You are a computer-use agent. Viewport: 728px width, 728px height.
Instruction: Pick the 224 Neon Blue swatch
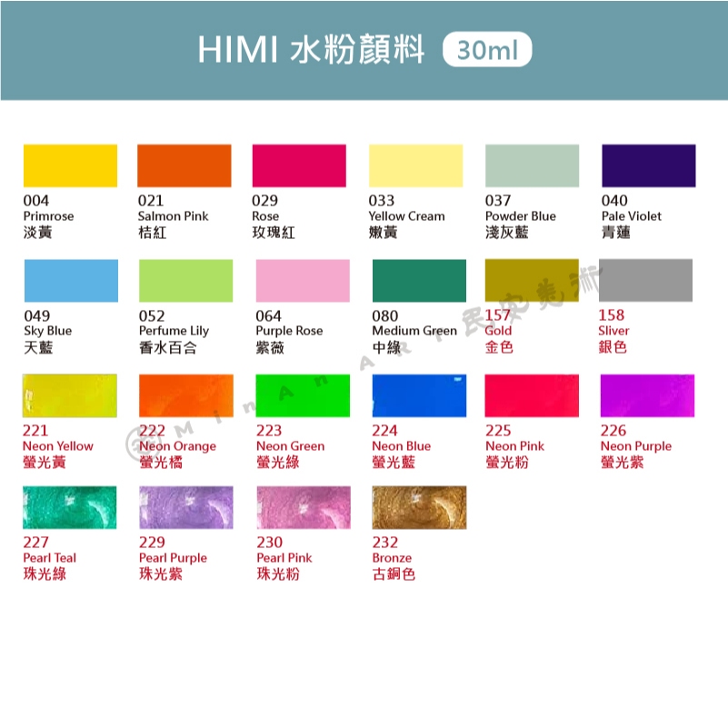coord(419,395)
